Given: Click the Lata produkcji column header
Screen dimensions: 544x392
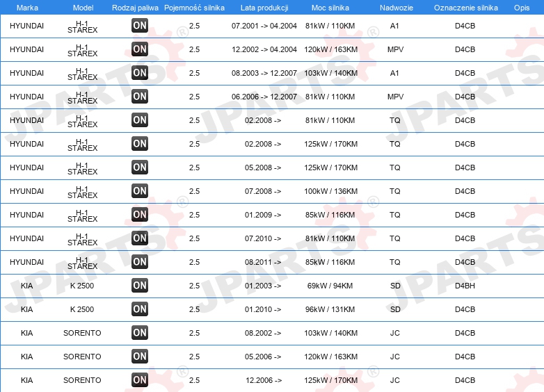Looking at the screenshot, I should pos(264,8).
